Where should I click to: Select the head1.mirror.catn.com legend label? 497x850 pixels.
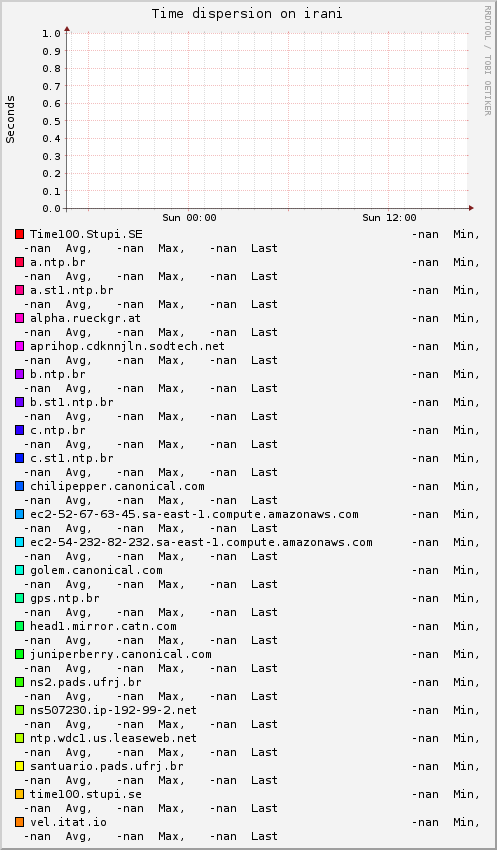[x=103, y=626]
